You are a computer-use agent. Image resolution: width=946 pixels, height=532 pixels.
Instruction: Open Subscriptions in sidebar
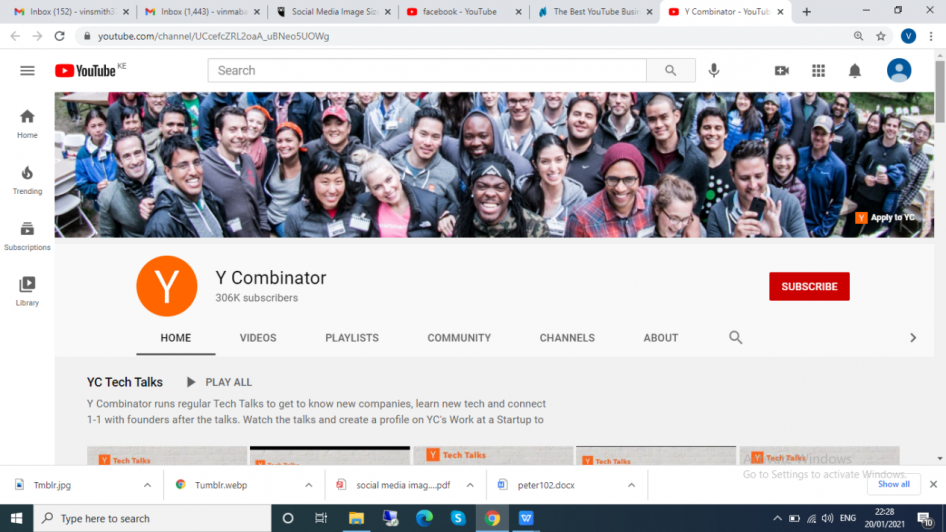coord(27,236)
